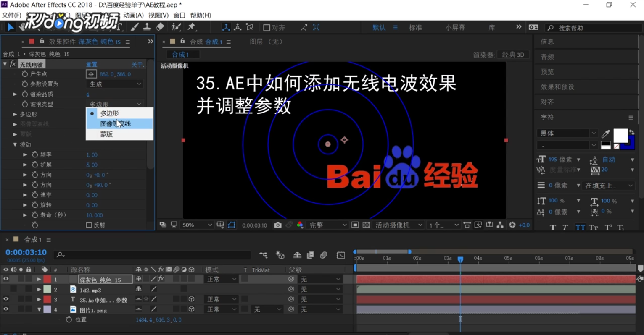Collapse the 波动 property group
This screenshot has width=644, height=335.
[x=15, y=144]
